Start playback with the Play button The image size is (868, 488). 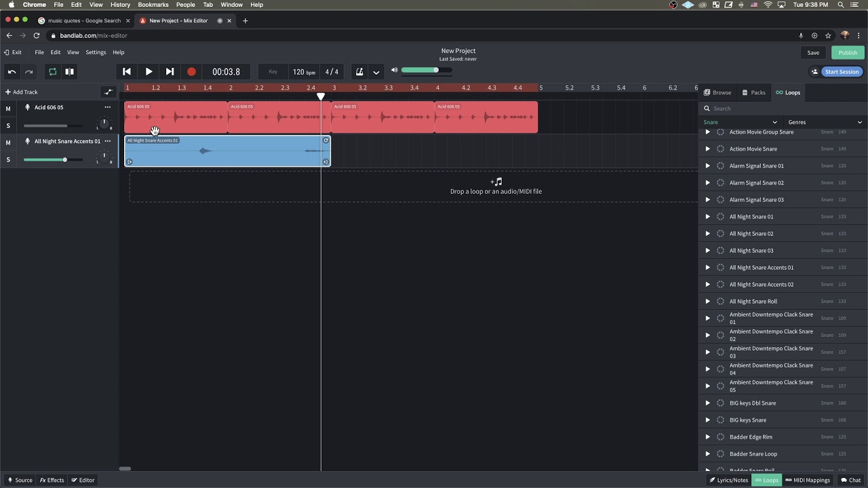149,72
